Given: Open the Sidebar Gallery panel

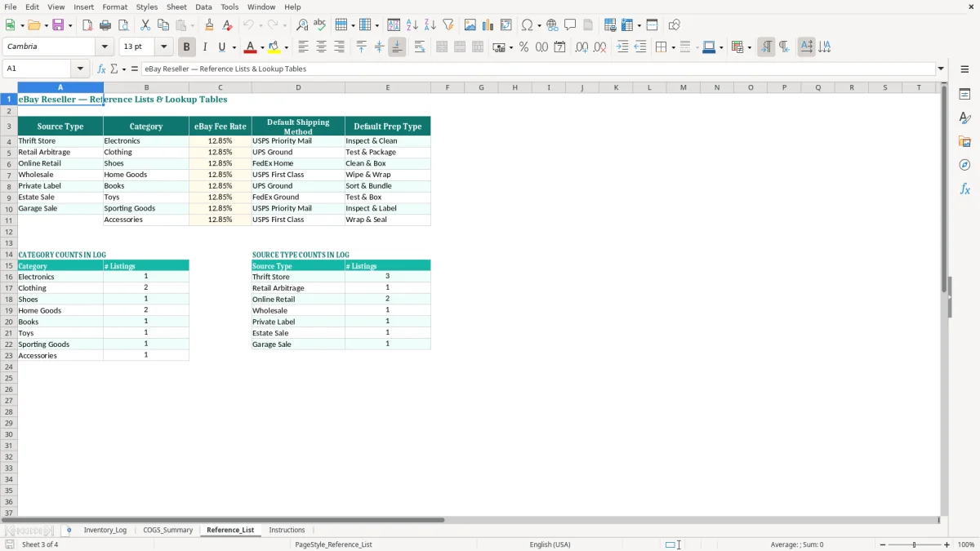Looking at the screenshot, I should coord(964,141).
